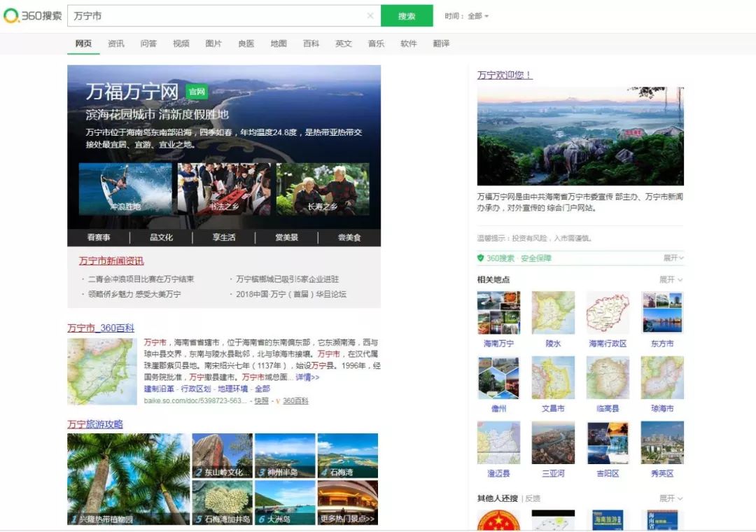
Task: Open the 百科 tab
Action: [311, 43]
